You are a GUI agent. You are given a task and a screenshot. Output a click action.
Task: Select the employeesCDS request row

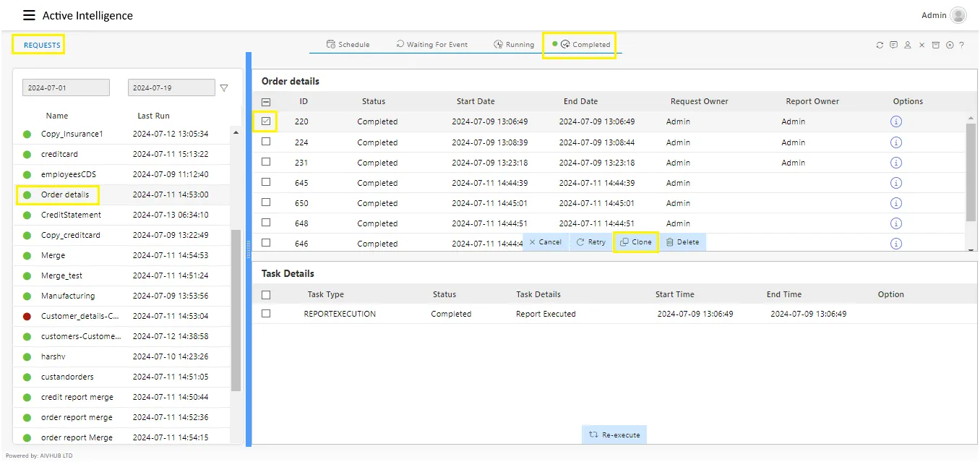(x=121, y=174)
